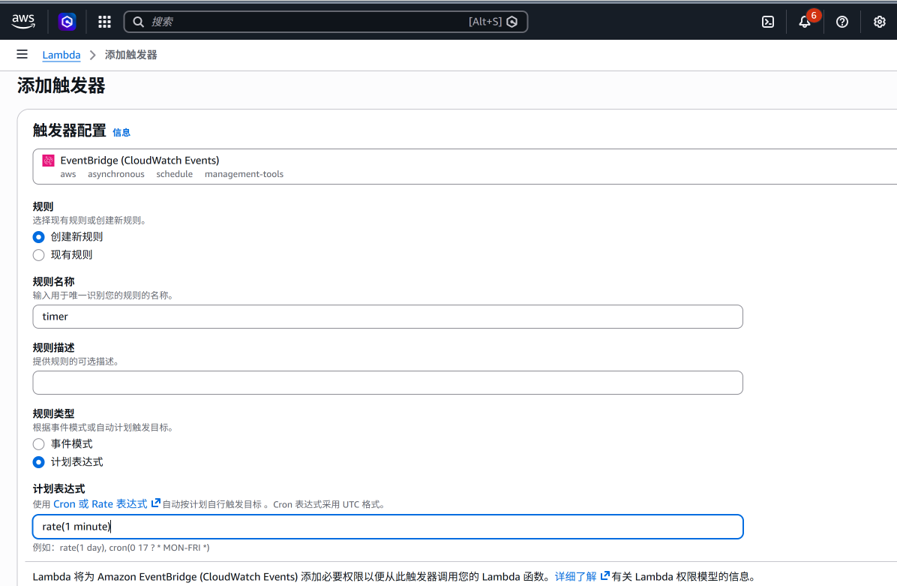Click the 'asynchronous' tag text
Viewport: 897px width, 586px height.
(116, 174)
